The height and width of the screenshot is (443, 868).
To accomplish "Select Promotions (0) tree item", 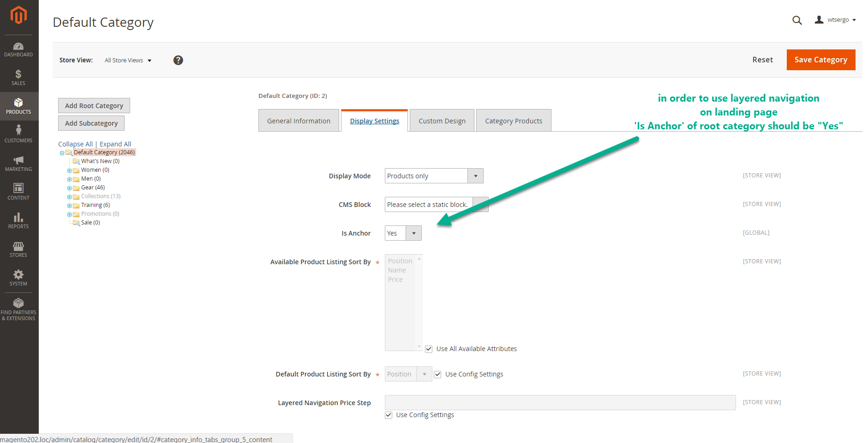I will tap(100, 214).
